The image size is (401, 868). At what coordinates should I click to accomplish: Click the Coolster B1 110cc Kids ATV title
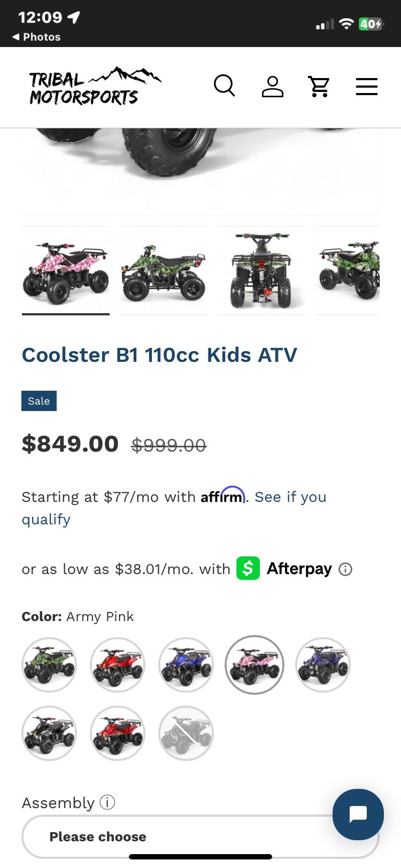pyautogui.click(x=159, y=355)
